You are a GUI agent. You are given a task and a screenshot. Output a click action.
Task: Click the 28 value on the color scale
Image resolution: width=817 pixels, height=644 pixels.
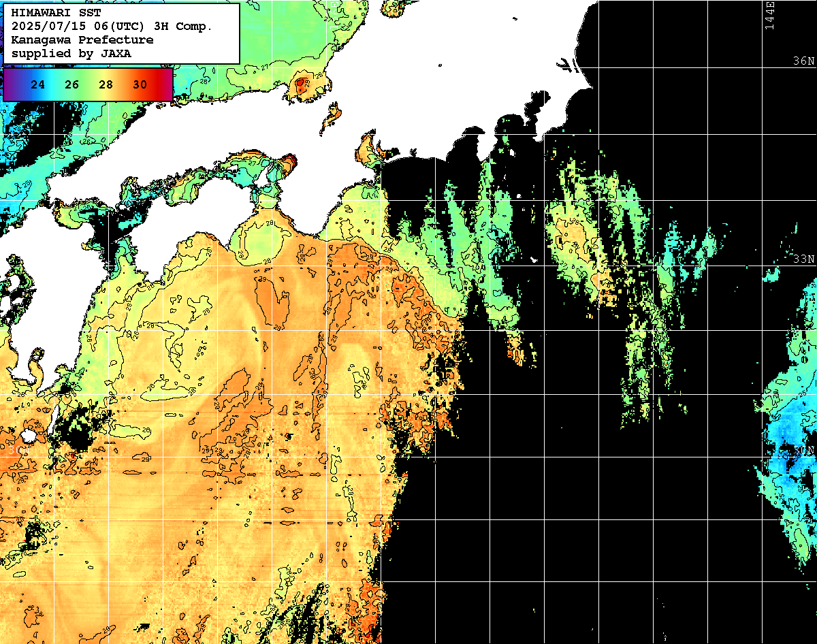[x=106, y=84]
